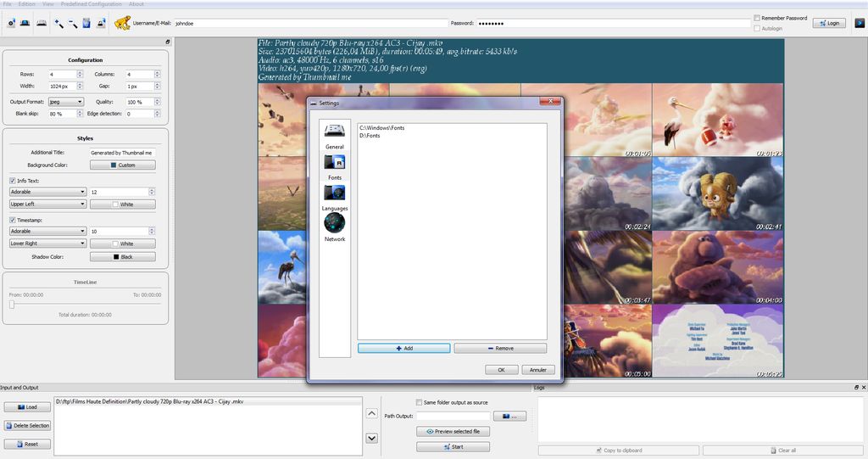
Task: Select D:\Fonts entry in the list
Action: coord(370,136)
